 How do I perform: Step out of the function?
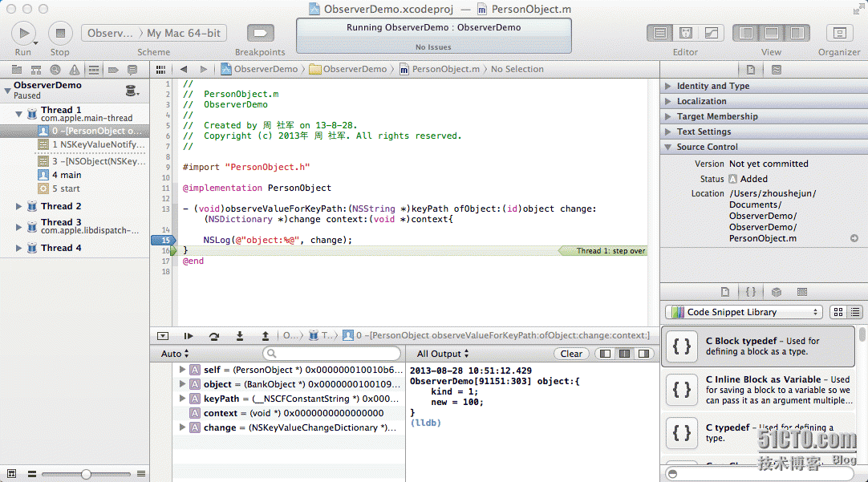click(266, 336)
